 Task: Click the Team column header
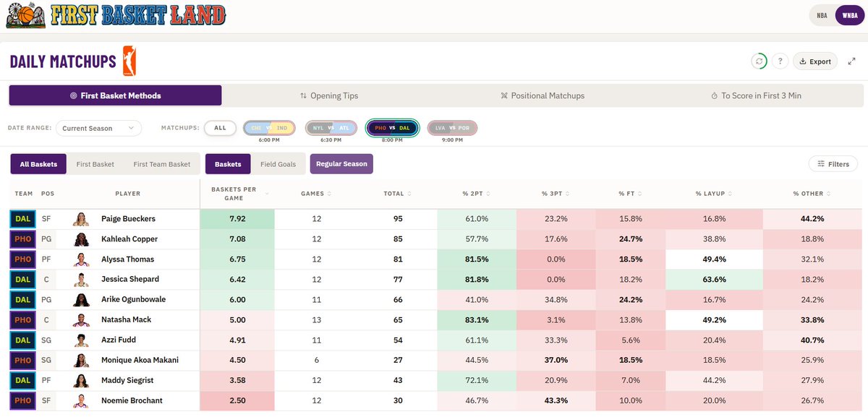(x=23, y=194)
